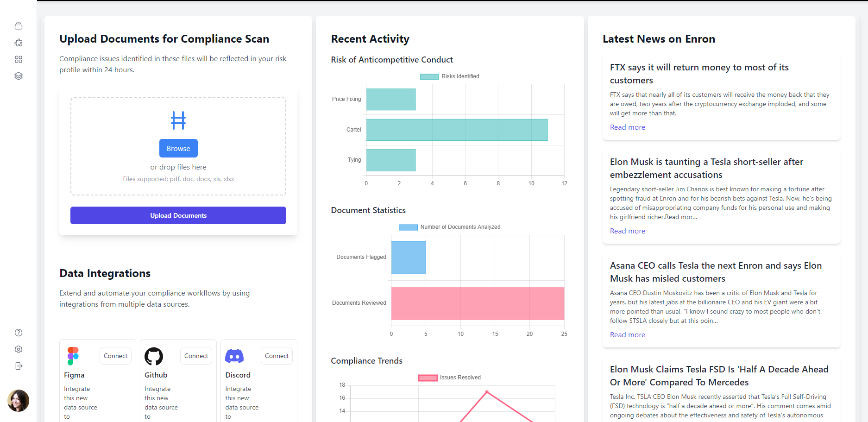Click the 'Recent Activity' heading
Image resolution: width=868 pixels, height=422 pixels.
(x=370, y=39)
